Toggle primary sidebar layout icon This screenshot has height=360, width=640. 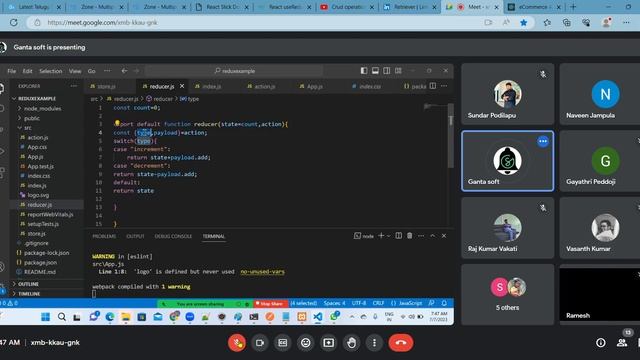pos(364,71)
